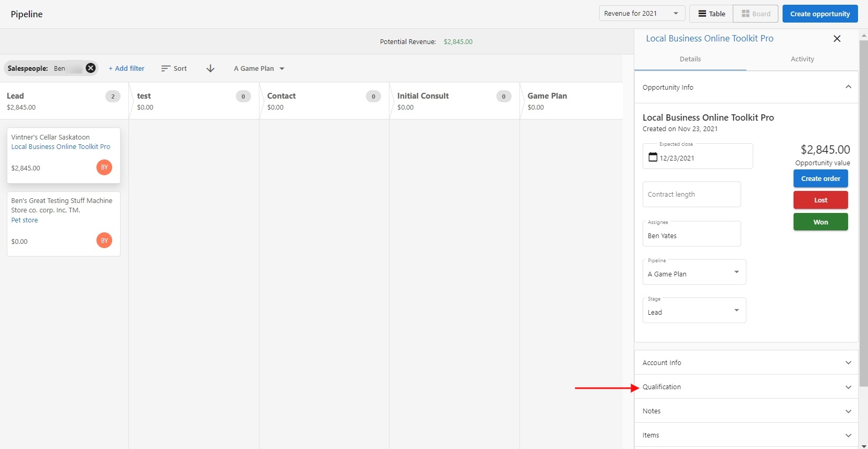Click the Lead stage count badge 2
Screen dimensions: 868x449
click(x=113, y=96)
